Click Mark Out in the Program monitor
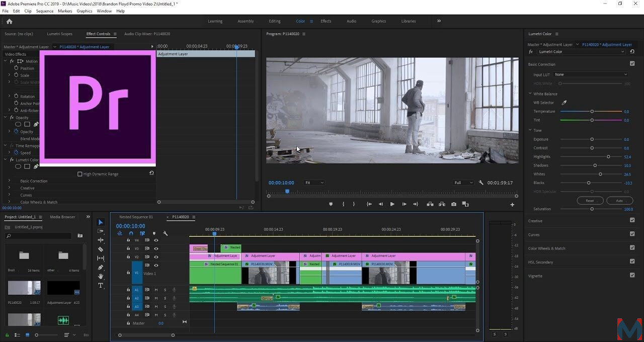644x342 pixels. [x=354, y=204]
